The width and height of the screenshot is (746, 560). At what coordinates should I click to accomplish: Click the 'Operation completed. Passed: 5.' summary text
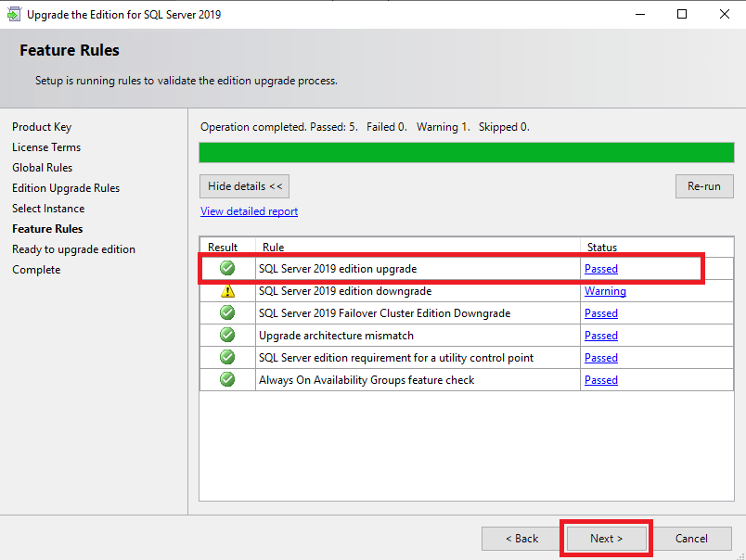click(278, 127)
